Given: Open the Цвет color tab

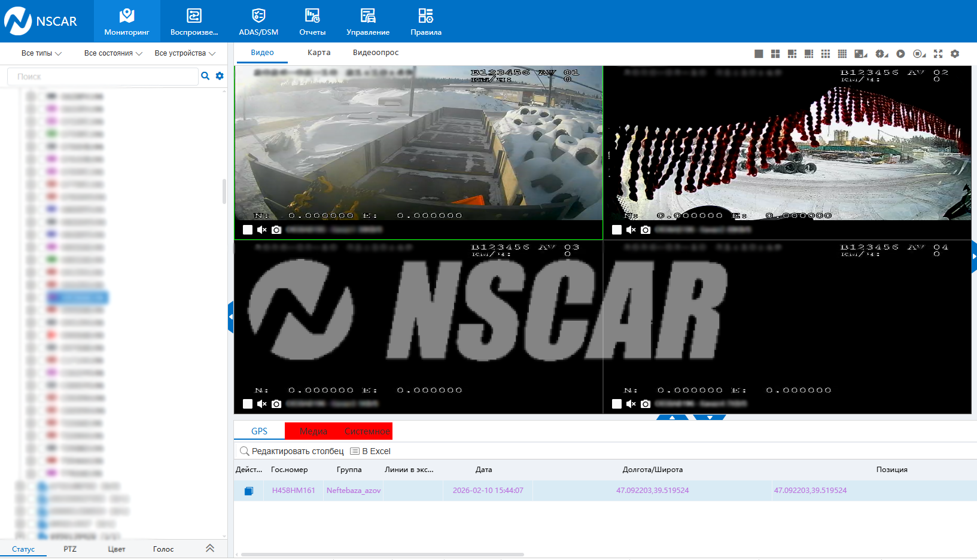Looking at the screenshot, I should (117, 549).
